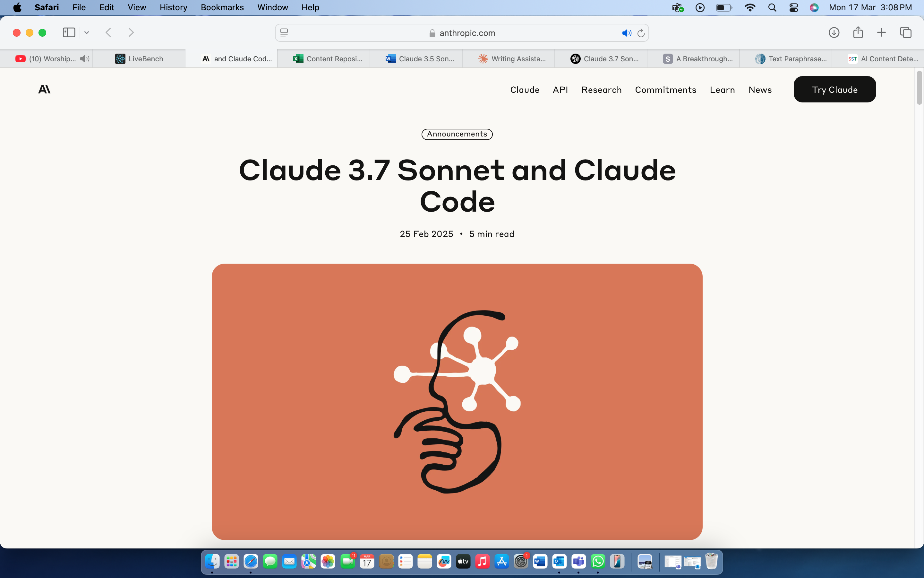Show the tab overview icon
924x578 pixels.
[x=906, y=32]
